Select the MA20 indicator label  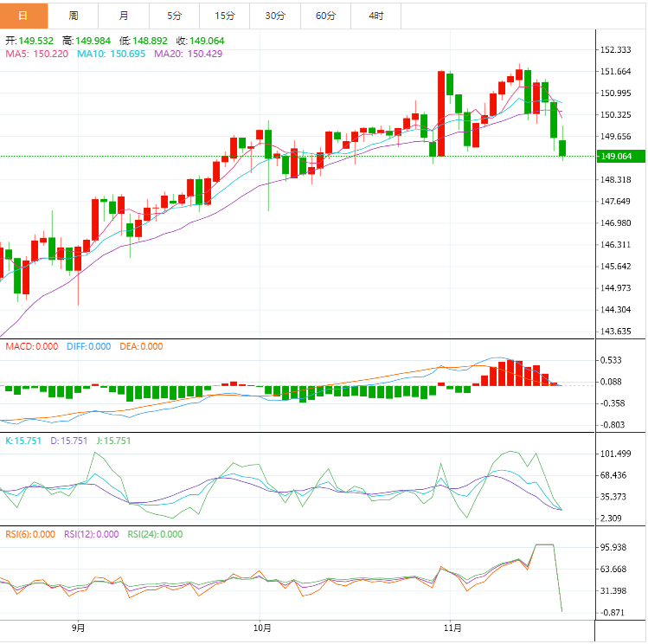click(188, 54)
